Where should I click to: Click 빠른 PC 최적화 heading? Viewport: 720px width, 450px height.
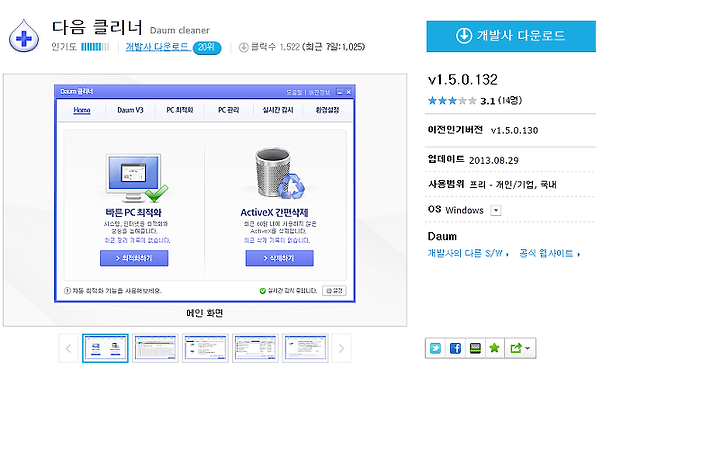(x=134, y=213)
